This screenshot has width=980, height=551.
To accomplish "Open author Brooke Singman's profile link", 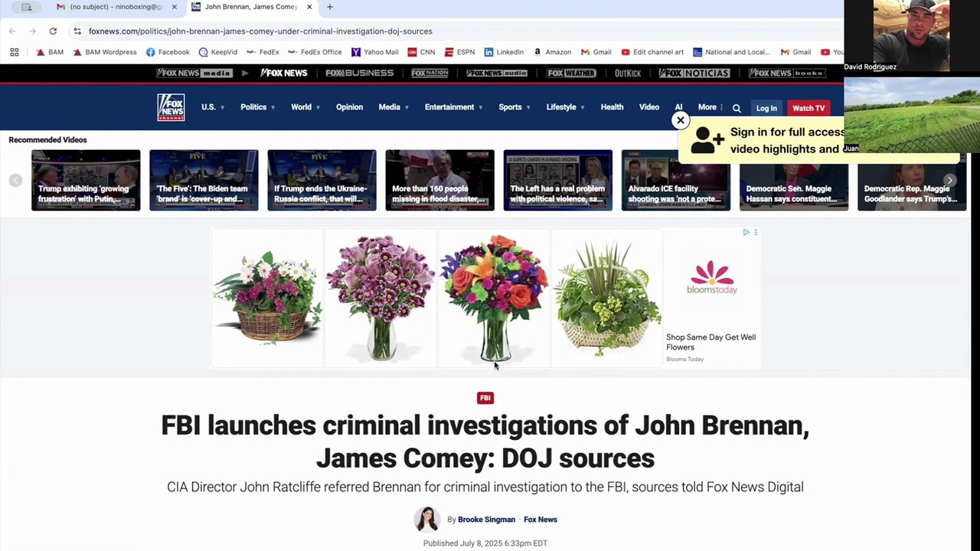I will pyautogui.click(x=486, y=520).
